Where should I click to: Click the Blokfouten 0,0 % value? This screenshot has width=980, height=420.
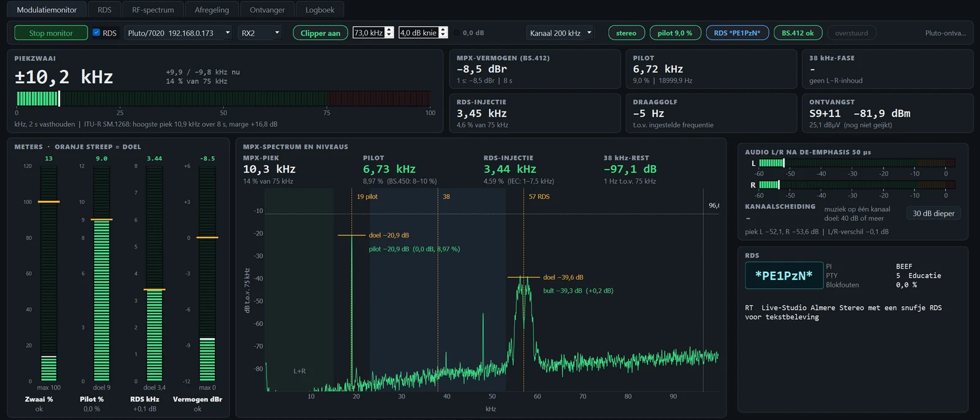(x=907, y=285)
